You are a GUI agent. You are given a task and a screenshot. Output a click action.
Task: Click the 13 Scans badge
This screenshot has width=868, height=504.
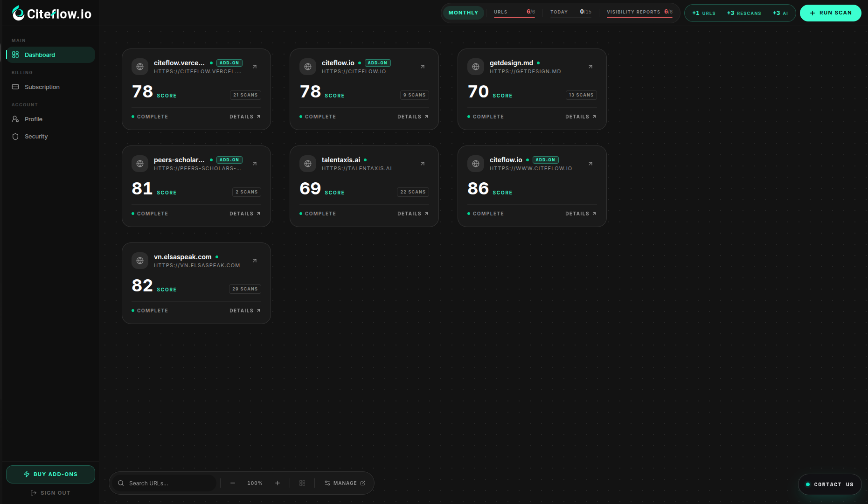(x=581, y=95)
